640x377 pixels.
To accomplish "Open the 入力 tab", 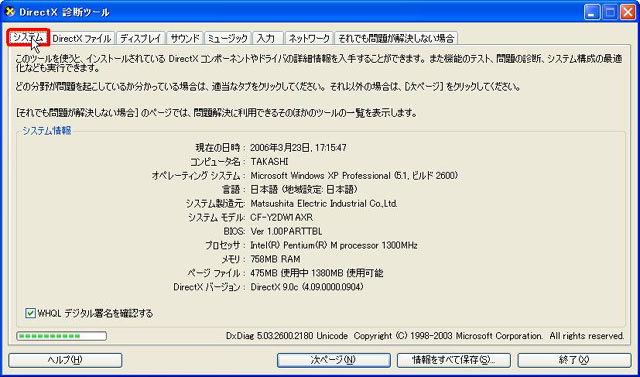I will [267, 39].
